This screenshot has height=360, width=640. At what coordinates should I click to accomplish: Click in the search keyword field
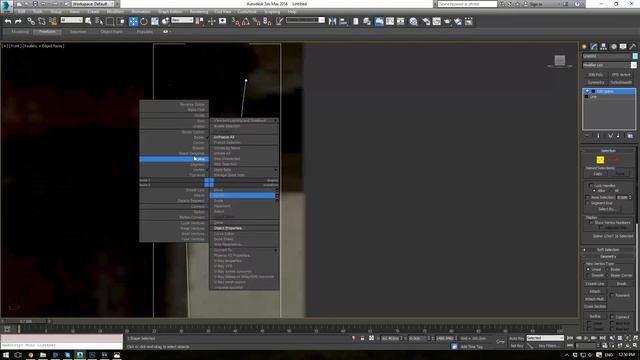coord(467,4)
